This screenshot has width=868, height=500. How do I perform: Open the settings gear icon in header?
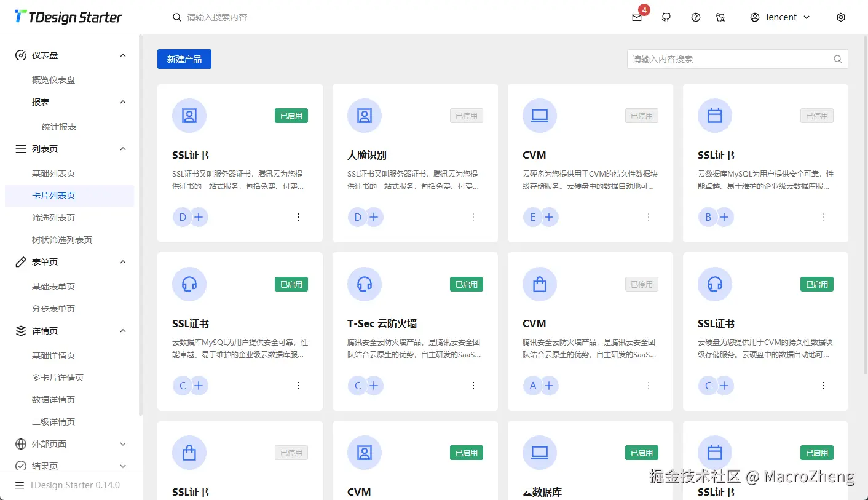[x=841, y=17]
